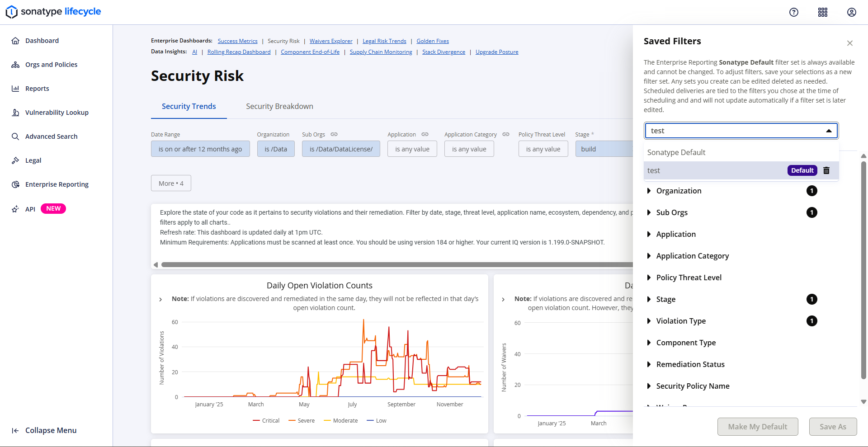The width and height of the screenshot is (868, 447).
Task: Open the Supply Chain Monitoring link
Action: 381,52
